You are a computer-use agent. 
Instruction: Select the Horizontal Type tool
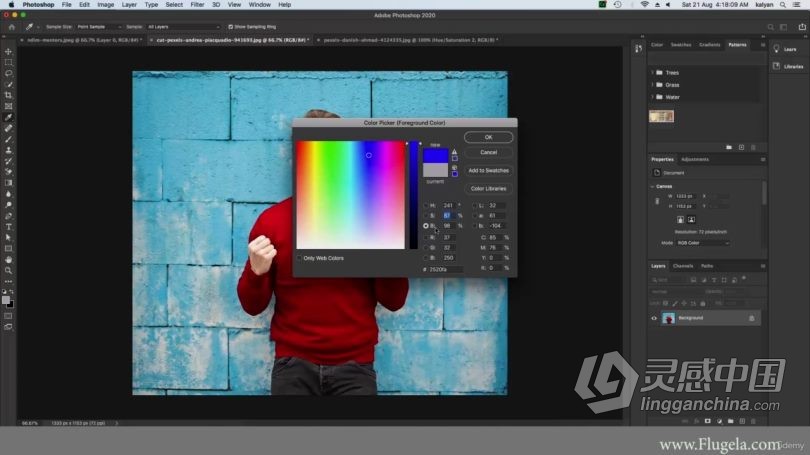[x=8, y=227]
